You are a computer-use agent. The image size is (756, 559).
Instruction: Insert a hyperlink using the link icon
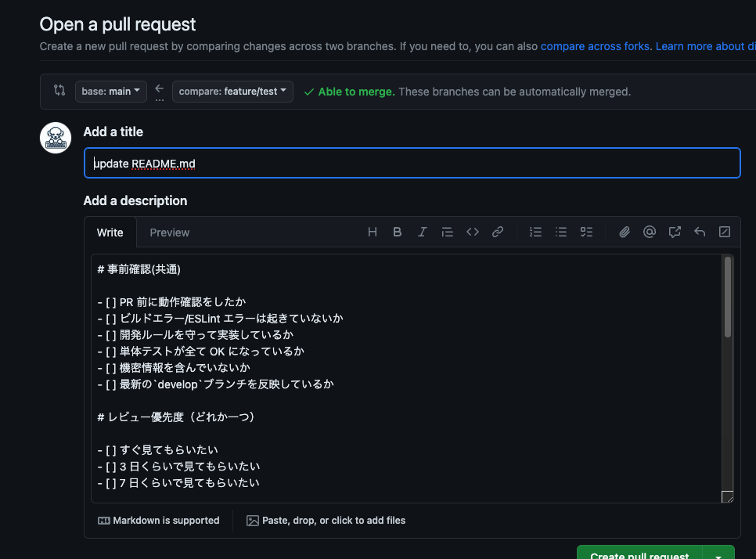(497, 232)
